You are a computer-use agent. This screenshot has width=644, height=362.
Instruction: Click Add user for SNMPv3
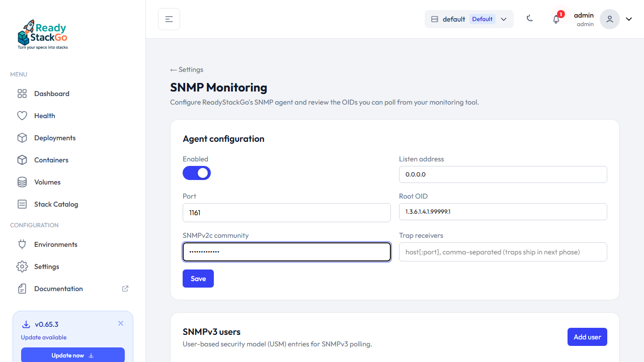pos(587,337)
